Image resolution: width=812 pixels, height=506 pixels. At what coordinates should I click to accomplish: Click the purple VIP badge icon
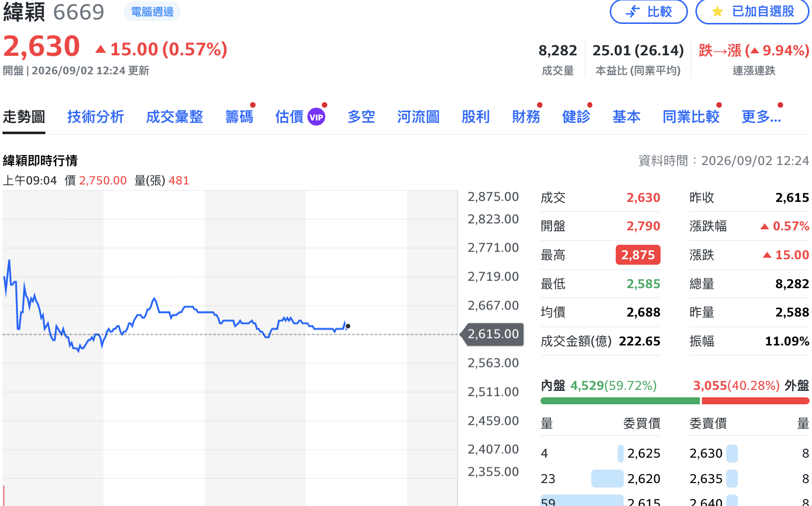(316, 117)
